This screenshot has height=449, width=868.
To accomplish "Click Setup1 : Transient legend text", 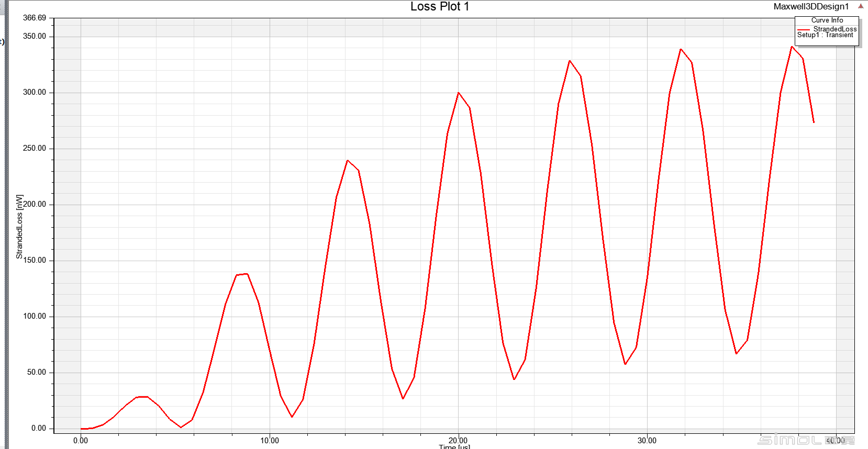I will pos(825,35).
